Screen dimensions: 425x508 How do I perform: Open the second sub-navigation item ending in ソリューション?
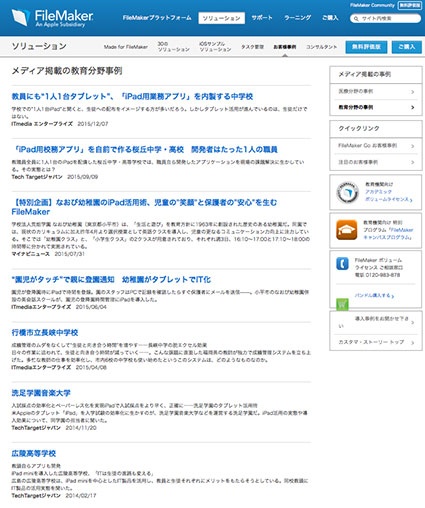173,47
